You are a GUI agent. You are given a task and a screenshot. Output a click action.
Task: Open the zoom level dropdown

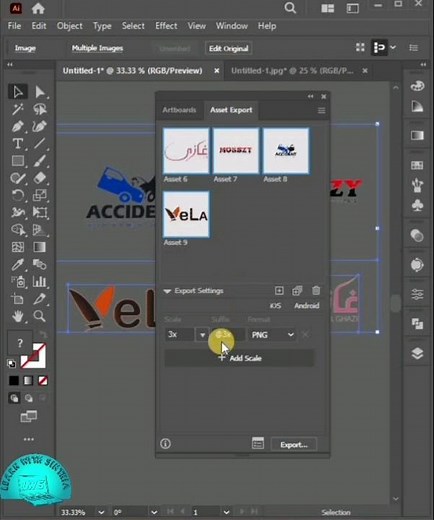(101, 512)
